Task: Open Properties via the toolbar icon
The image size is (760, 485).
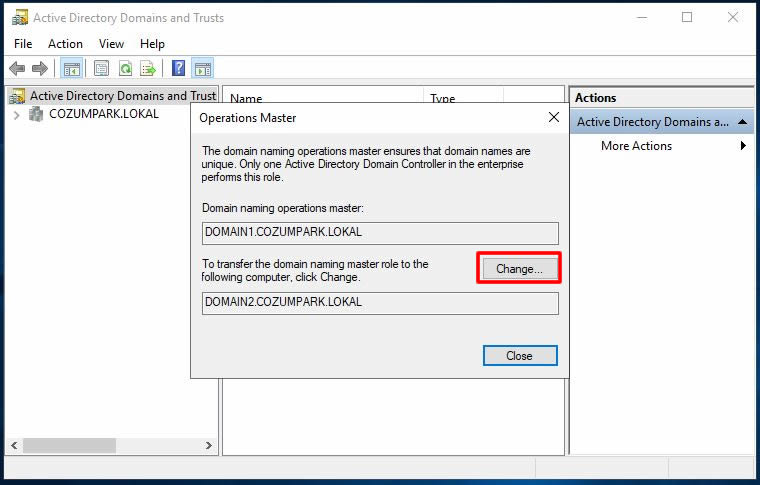Action: [x=101, y=68]
